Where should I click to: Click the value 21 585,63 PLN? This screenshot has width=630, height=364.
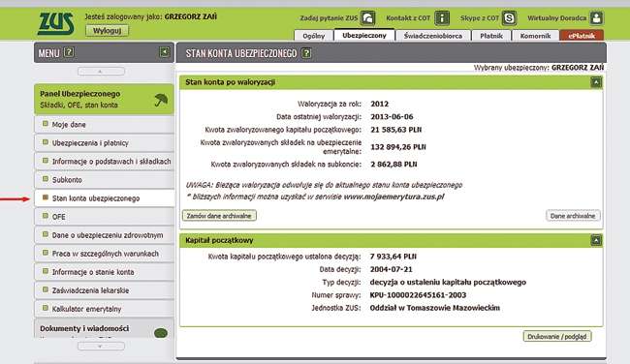pyautogui.click(x=395, y=130)
